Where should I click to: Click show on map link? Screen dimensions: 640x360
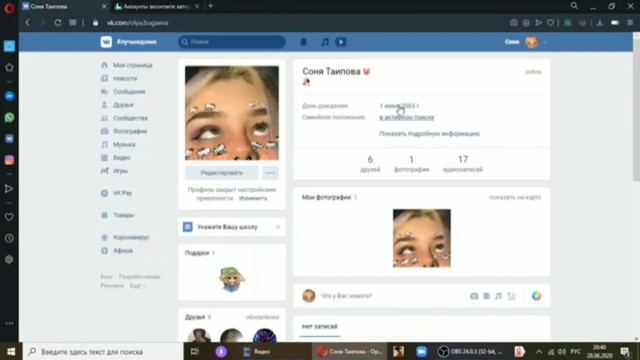(515, 197)
